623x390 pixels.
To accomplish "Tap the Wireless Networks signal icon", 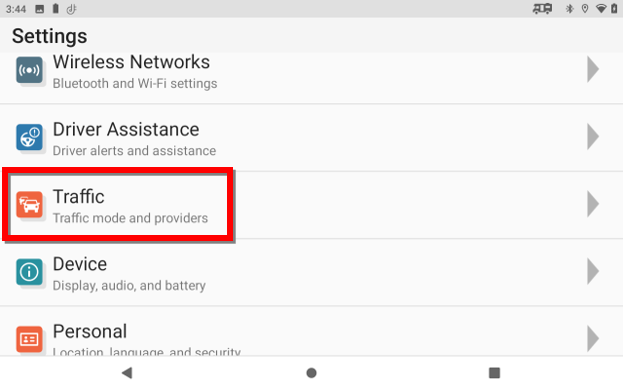I will (x=29, y=70).
